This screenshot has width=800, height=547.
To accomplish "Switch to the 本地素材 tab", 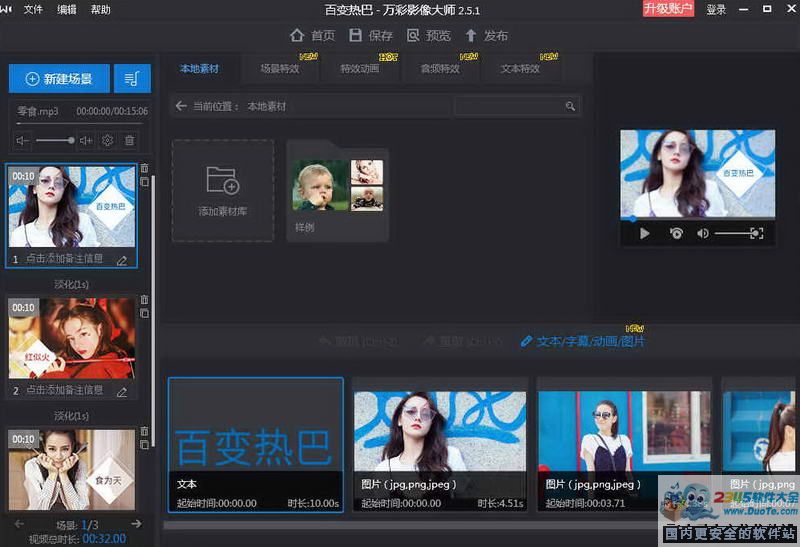I will pyautogui.click(x=199, y=68).
